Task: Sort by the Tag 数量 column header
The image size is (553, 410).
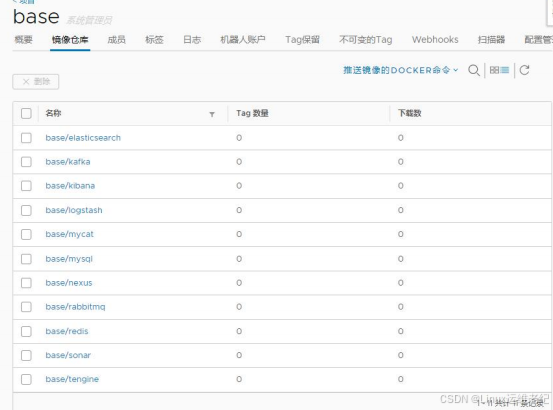Action: (x=253, y=113)
